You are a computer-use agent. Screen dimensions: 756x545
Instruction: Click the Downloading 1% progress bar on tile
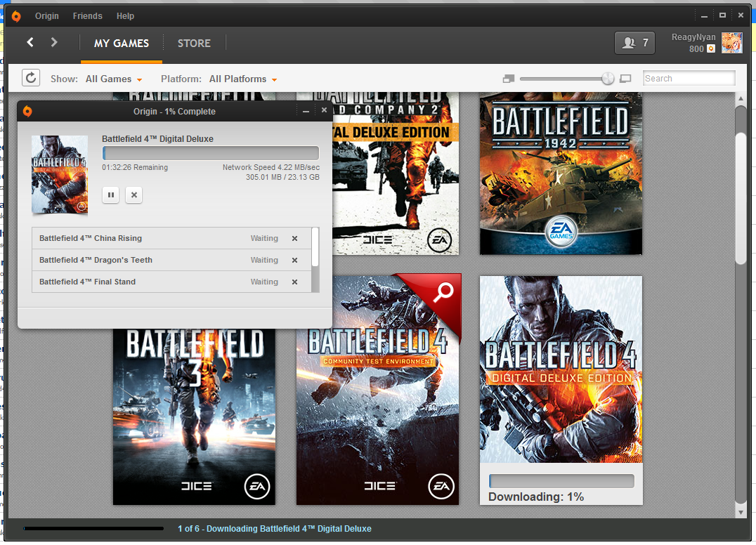(561, 481)
